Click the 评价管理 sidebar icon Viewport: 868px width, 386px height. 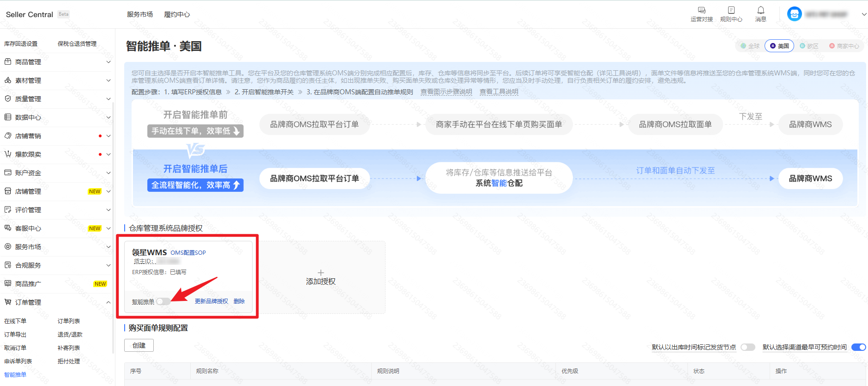click(x=8, y=209)
